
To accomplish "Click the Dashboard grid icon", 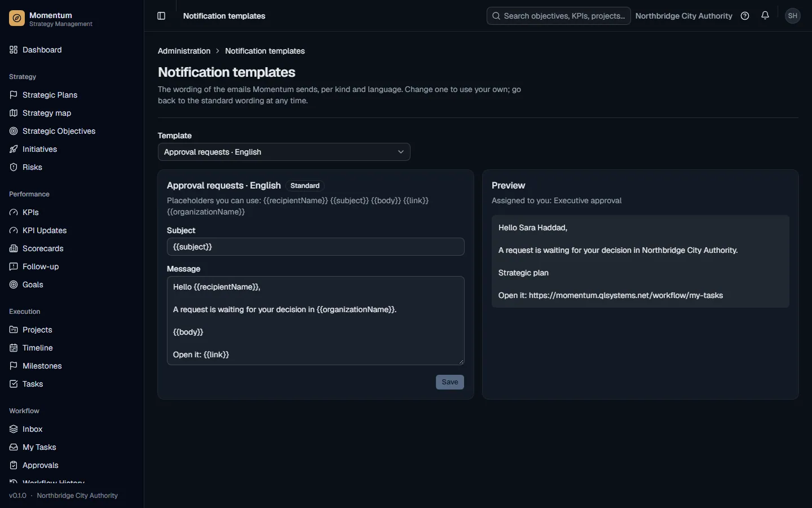I will [14, 50].
